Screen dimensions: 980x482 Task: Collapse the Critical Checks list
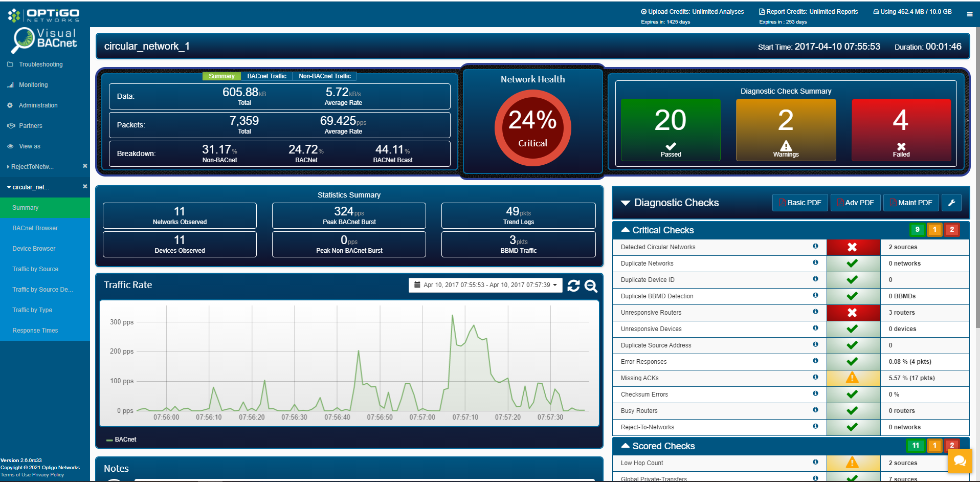pyautogui.click(x=627, y=230)
